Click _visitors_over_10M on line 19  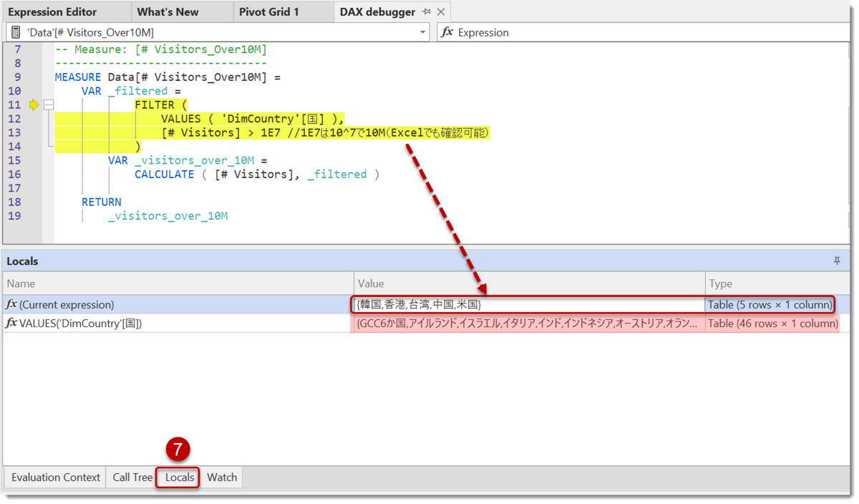(x=168, y=215)
